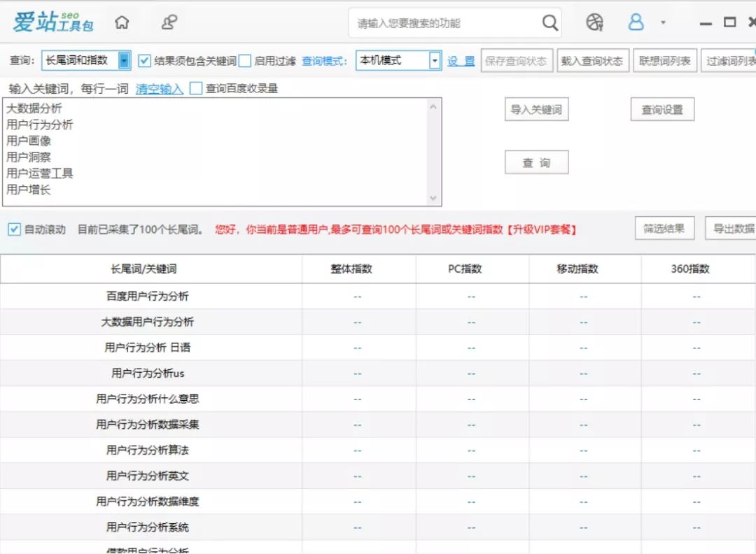Click the search magnifier icon
This screenshot has width=756, height=554.
coord(549,22)
